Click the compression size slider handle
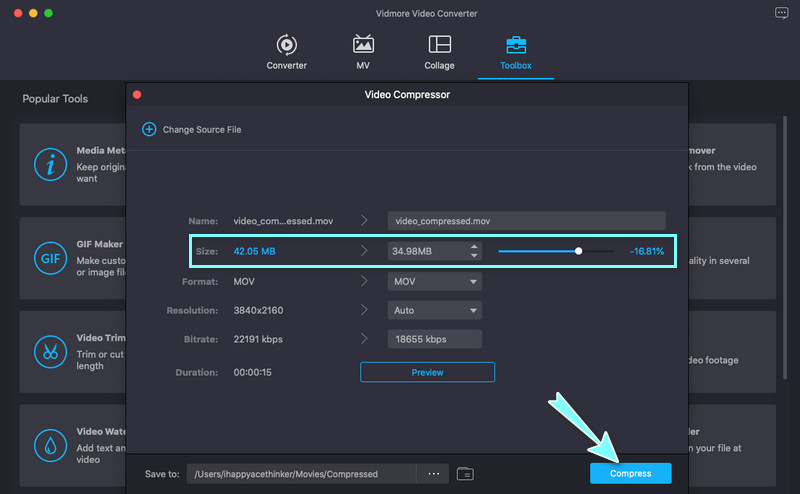The width and height of the screenshot is (800, 494). pos(578,251)
